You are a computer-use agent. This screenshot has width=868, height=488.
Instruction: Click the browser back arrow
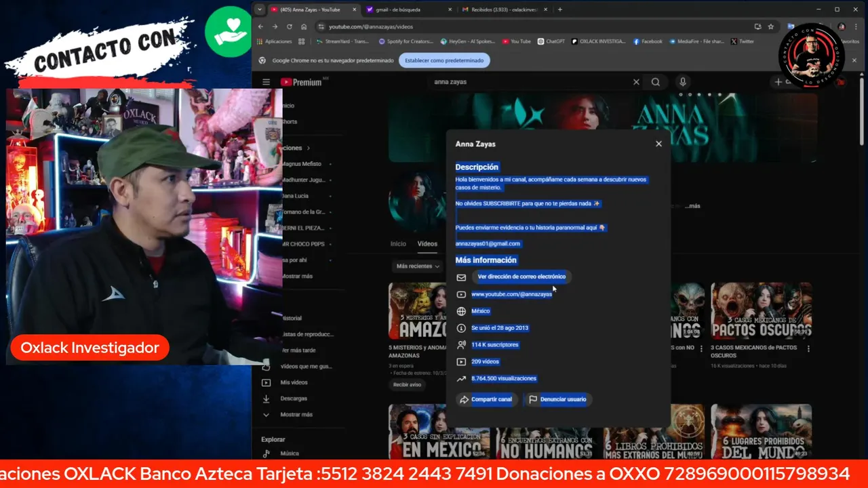click(x=261, y=26)
